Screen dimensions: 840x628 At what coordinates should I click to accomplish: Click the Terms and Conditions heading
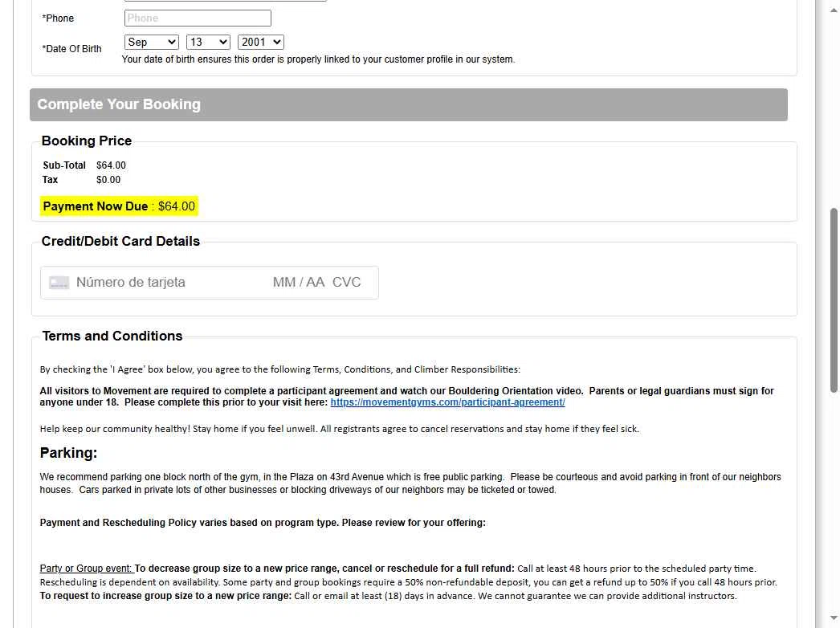pyautogui.click(x=112, y=336)
